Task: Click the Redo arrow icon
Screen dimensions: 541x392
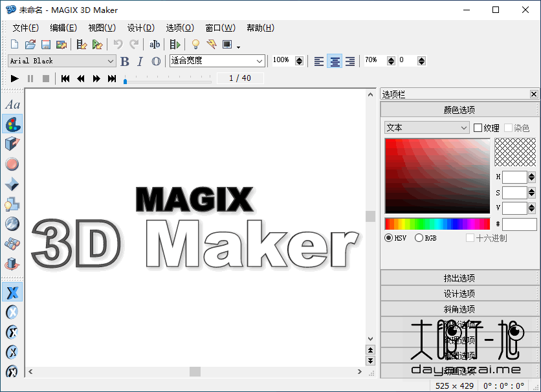Action: (134, 44)
